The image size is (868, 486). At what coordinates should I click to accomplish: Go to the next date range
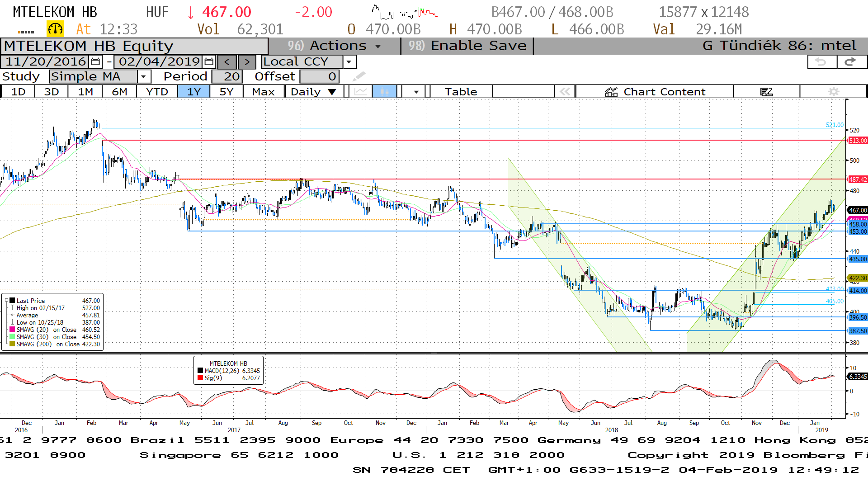pyautogui.click(x=247, y=61)
